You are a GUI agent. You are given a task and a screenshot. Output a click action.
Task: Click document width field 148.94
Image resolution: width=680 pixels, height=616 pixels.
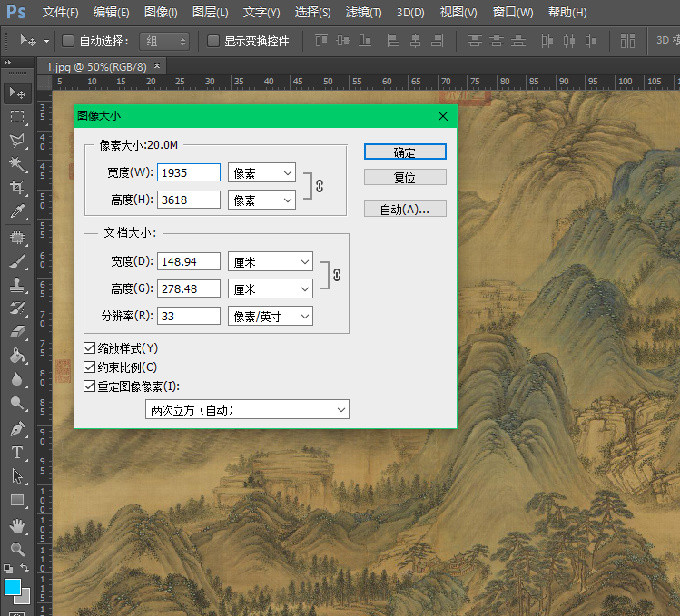pyautogui.click(x=189, y=262)
